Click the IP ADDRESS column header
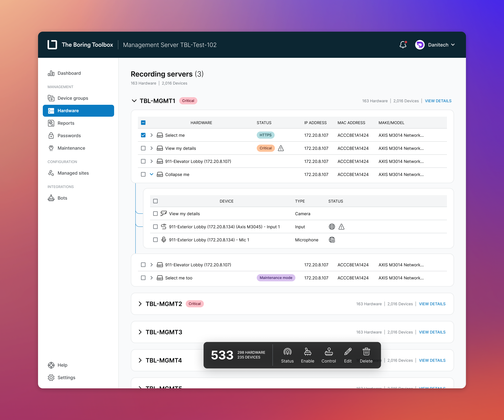This screenshot has width=504, height=420. [315, 123]
